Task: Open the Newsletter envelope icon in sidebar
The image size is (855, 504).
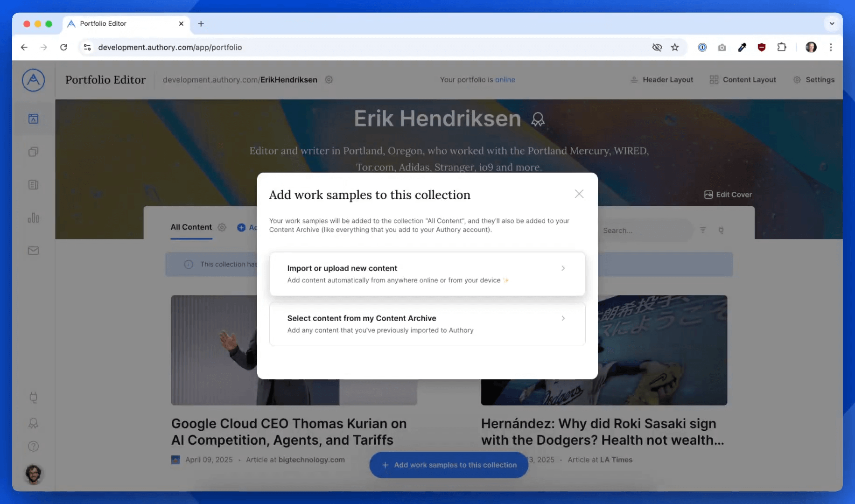Action: coord(33,251)
